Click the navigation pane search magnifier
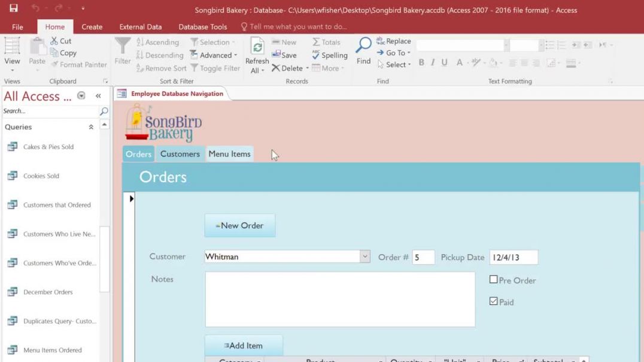The image size is (644, 362). pyautogui.click(x=104, y=111)
